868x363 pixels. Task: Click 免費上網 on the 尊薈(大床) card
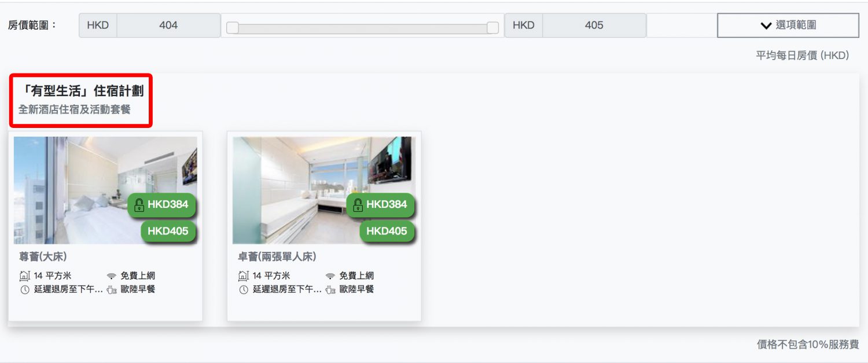click(x=138, y=276)
